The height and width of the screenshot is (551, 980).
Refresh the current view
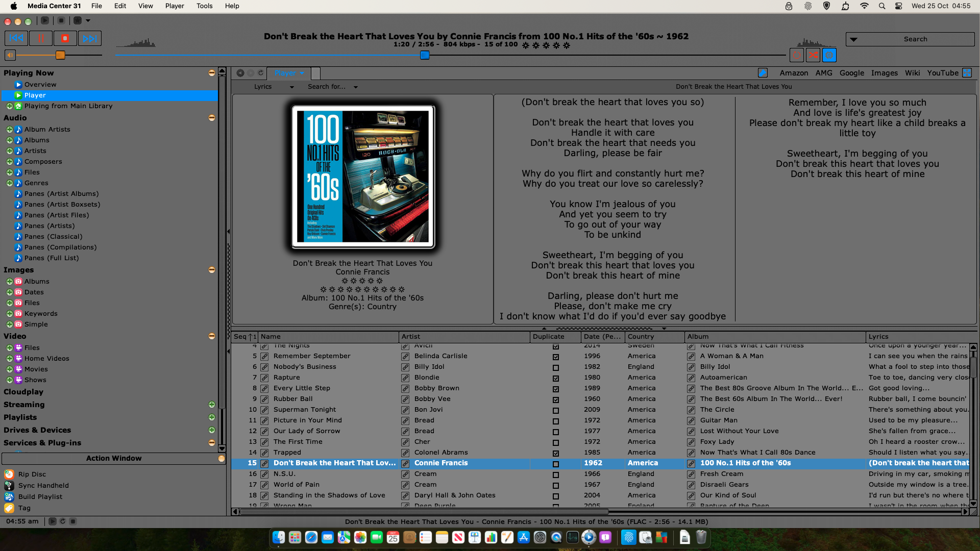click(x=260, y=73)
